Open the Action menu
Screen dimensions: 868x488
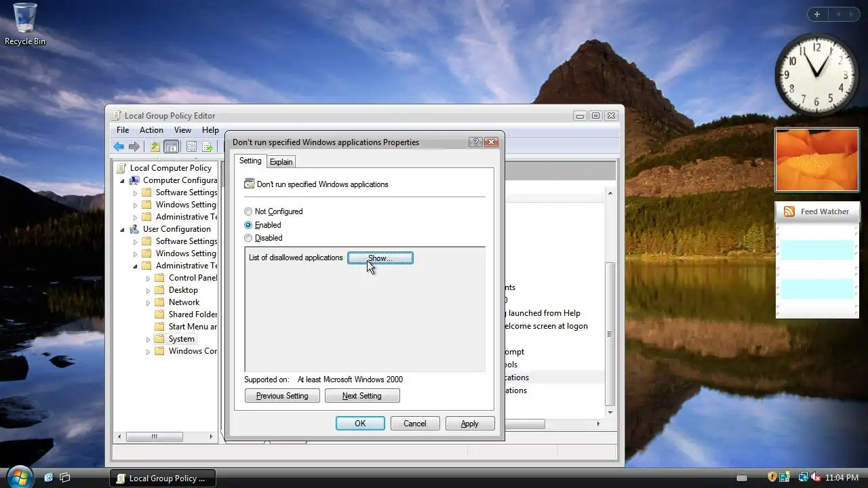pyautogui.click(x=151, y=130)
